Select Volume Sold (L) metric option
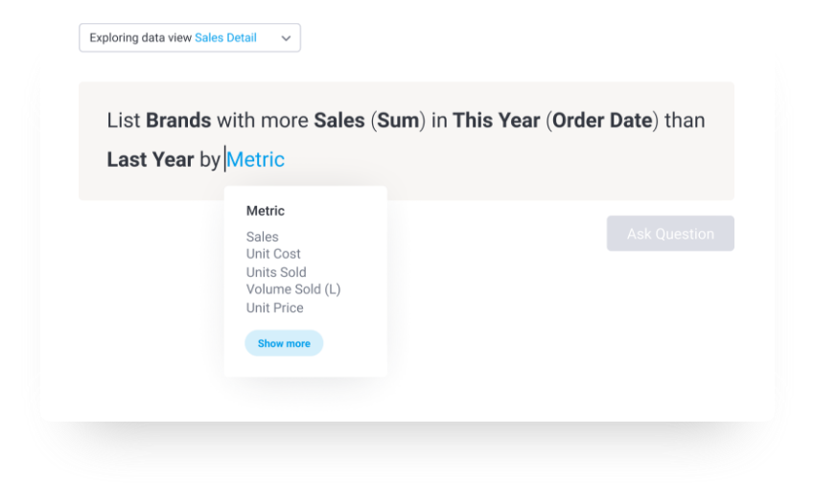The image size is (815, 504). [x=293, y=289]
